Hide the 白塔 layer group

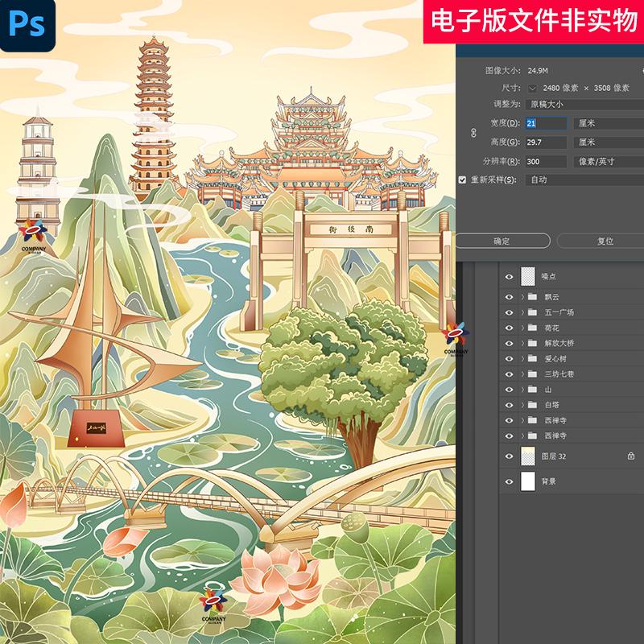(x=509, y=406)
